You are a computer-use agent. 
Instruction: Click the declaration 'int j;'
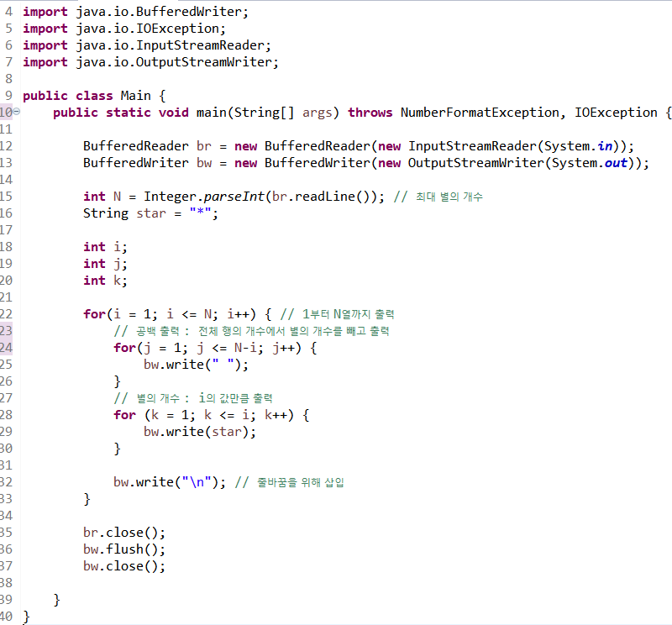point(105,264)
